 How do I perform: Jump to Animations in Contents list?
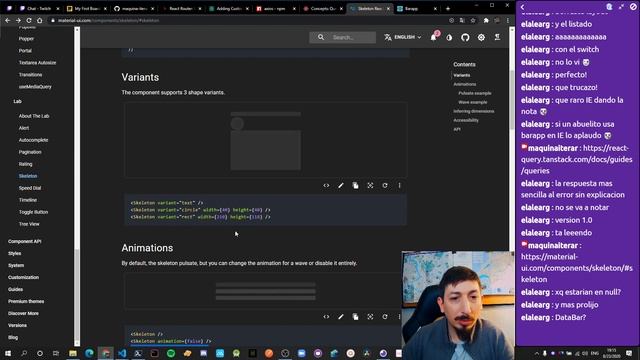[464, 84]
